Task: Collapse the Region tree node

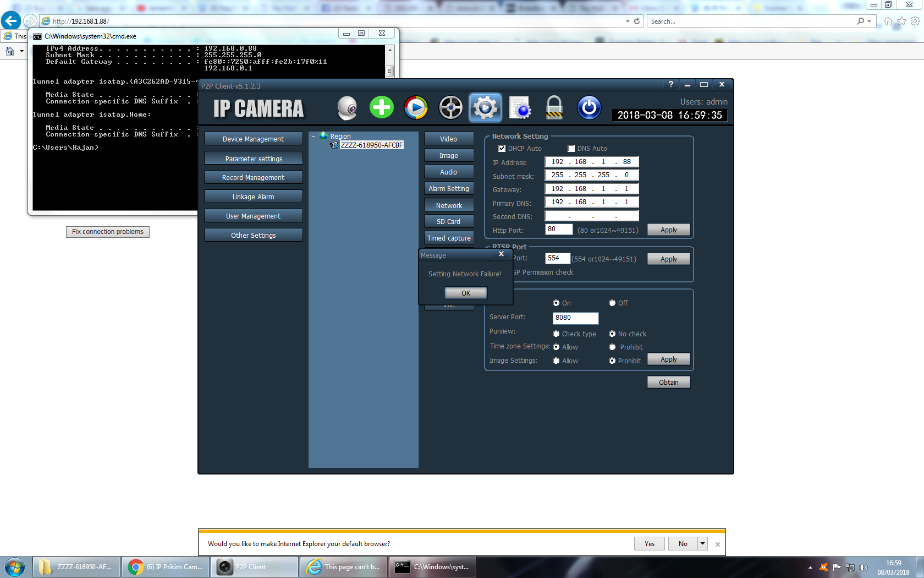Action: tap(313, 137)
